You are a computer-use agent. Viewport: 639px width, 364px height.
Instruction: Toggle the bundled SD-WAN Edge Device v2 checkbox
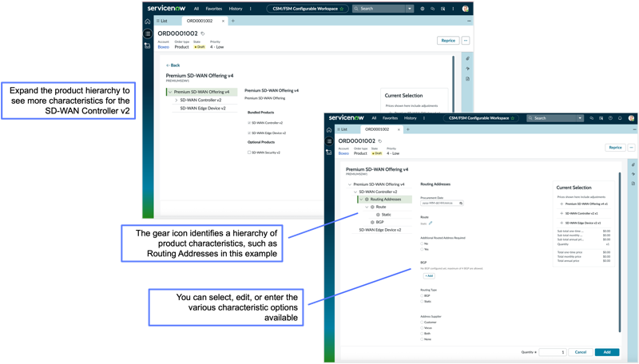click(x=249, y=133)
